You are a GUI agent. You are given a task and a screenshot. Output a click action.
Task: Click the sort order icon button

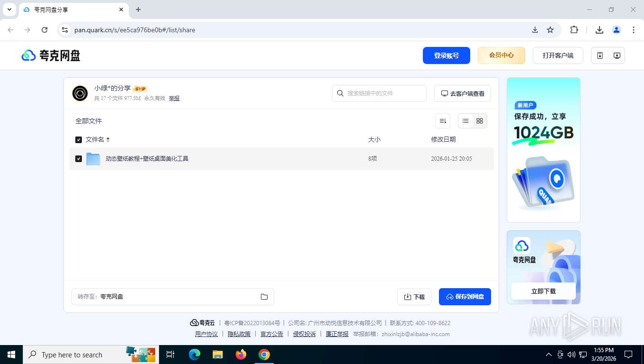coord(443,121)
